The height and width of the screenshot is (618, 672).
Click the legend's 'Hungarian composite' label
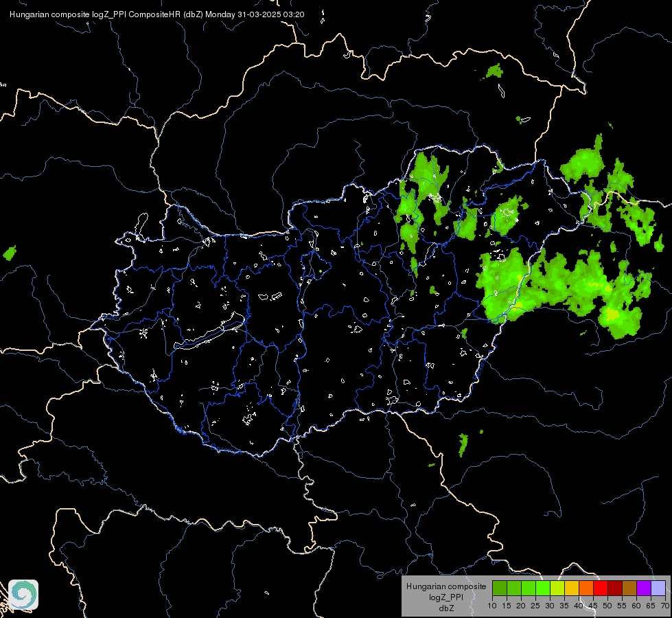tap(446, 586)
